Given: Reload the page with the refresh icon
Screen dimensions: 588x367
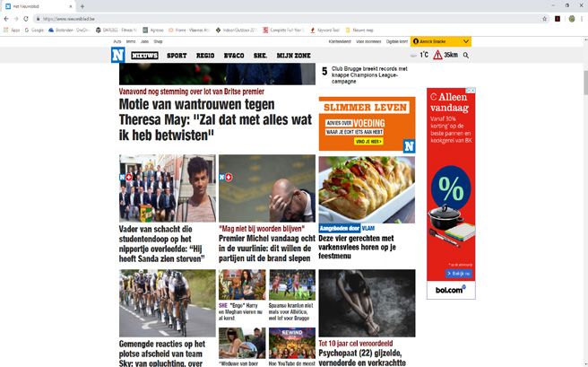Looking at the screenshot, I should click(x=26, y=19).
